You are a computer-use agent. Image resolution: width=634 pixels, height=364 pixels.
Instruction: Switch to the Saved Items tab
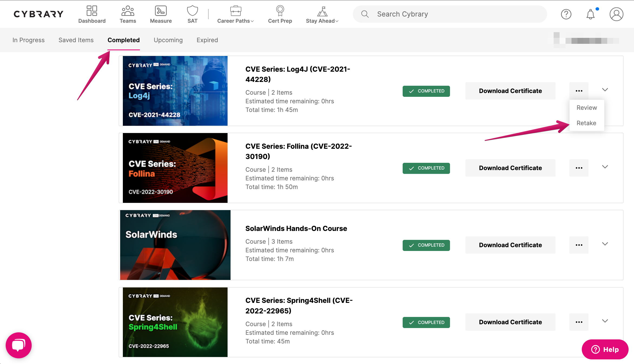coord(76,40)
